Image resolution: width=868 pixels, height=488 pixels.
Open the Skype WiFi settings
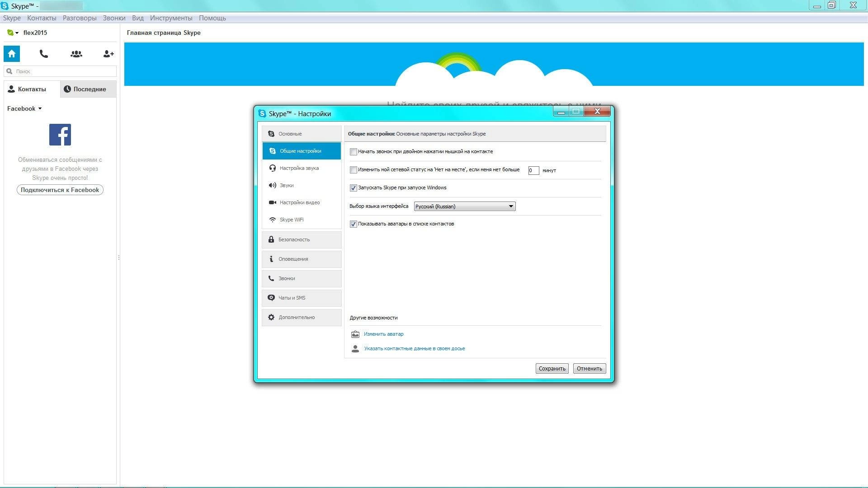pyautogui.click(x=302, y=220)
